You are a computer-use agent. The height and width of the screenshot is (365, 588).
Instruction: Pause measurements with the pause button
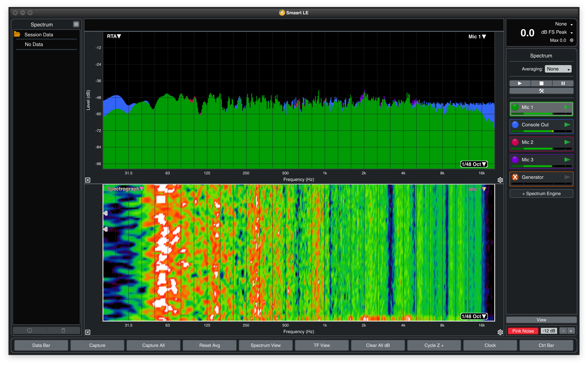[563, 83]
